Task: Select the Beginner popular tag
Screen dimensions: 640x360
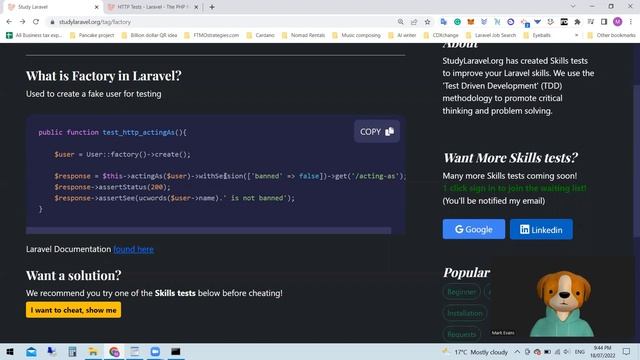Action: point(462,292)
